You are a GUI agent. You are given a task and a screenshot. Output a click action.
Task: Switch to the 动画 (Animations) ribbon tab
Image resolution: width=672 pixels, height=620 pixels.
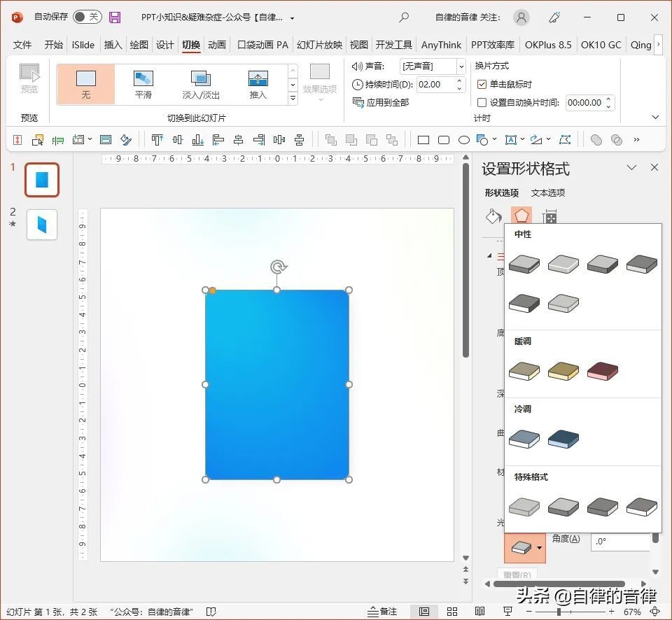[x=217, y=45]
